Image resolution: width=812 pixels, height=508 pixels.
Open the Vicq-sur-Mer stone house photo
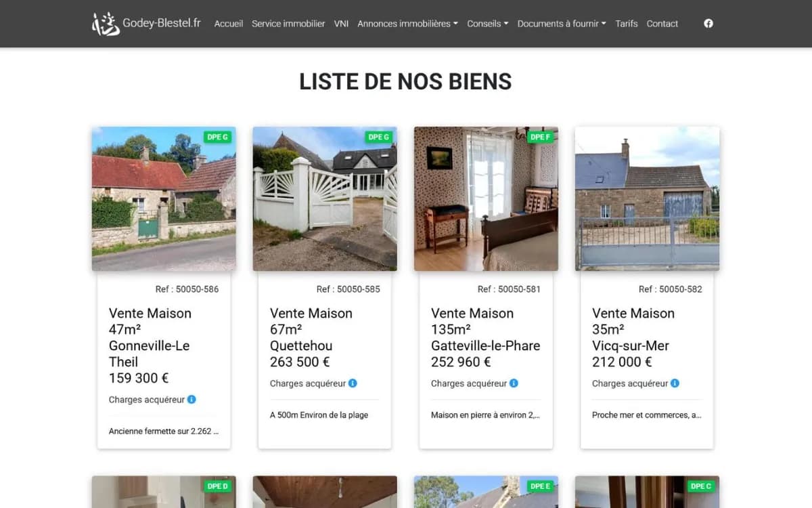[647, 198]
